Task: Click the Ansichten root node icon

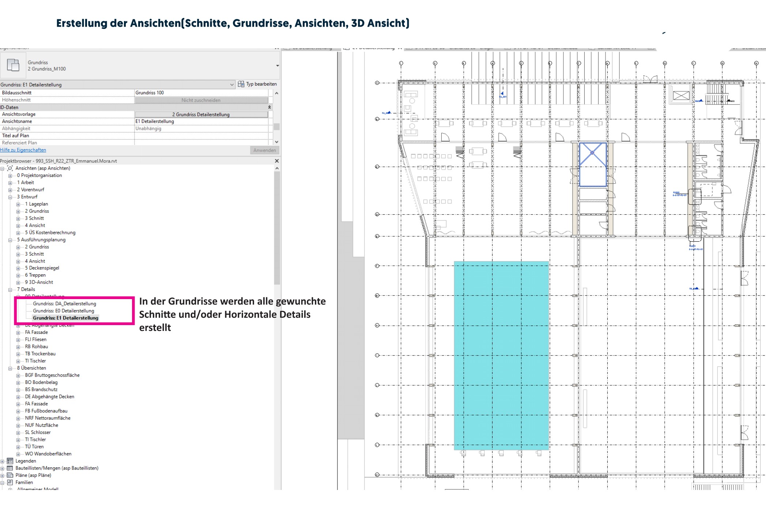Action: coord(10,168)
